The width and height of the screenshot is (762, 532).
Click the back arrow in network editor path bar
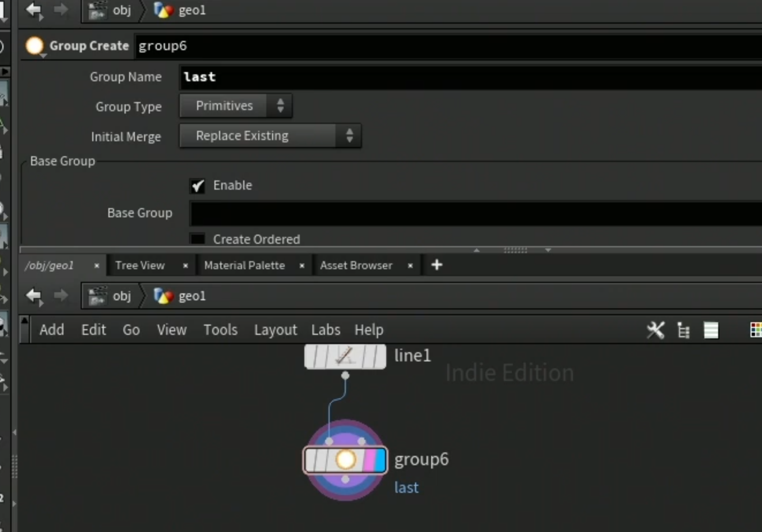[34, 296]
